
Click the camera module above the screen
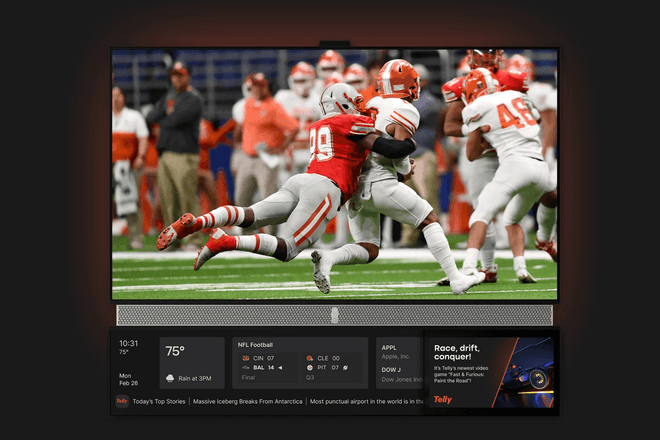(335, 44)
